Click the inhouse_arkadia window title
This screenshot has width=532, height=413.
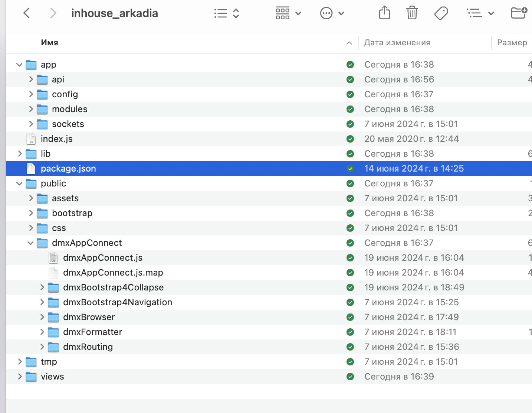115,13
